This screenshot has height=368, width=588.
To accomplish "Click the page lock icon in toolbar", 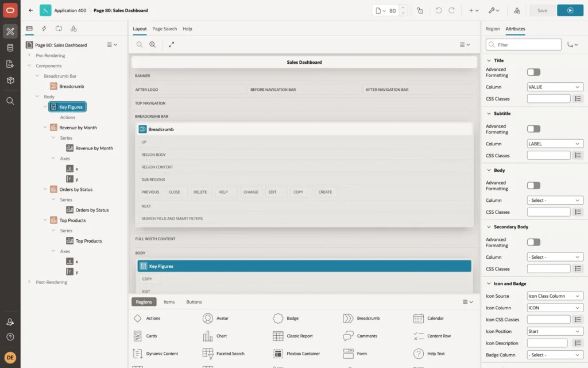I will point(420,10).
